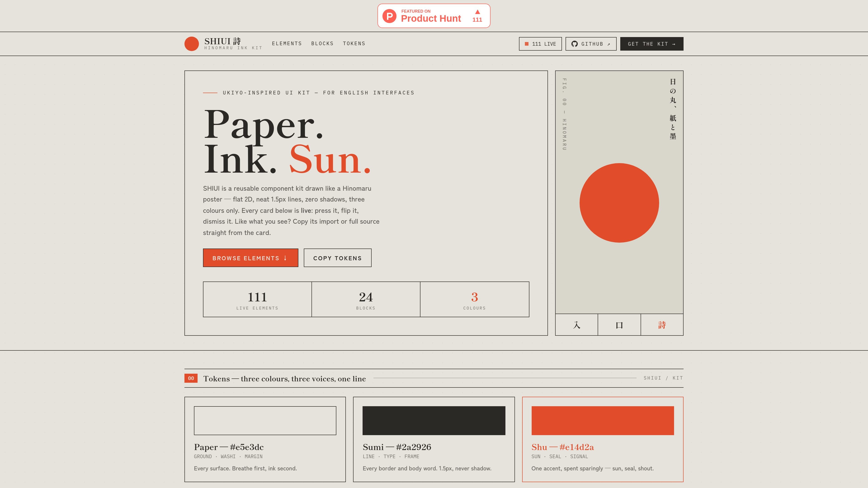Click the 'Every surface. Breathe first' description
Screen dimensions: 868x488
245,468
